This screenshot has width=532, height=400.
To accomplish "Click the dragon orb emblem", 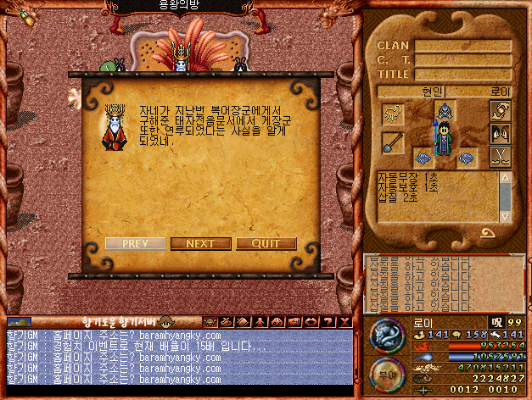I will (388, 336).
